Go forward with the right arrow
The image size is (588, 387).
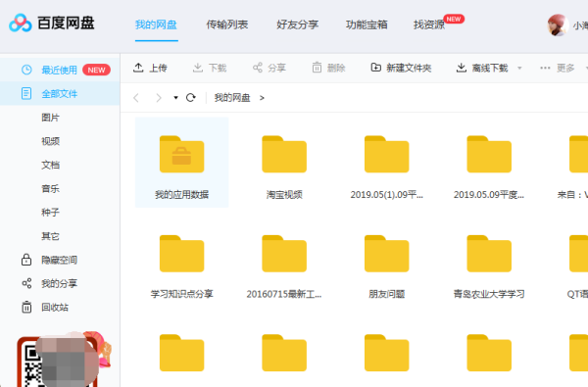pyautogui.click(x=159, y=98)
